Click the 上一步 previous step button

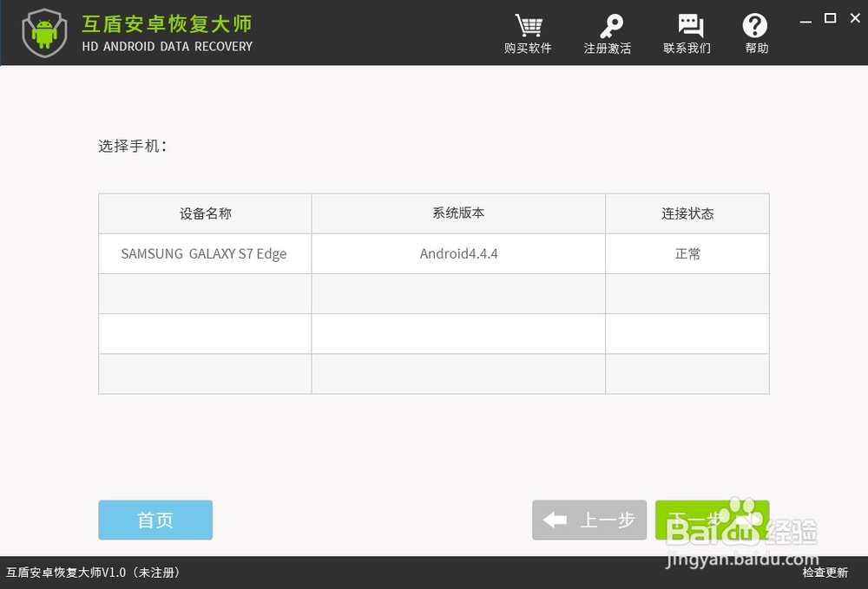tap(589, 520)
